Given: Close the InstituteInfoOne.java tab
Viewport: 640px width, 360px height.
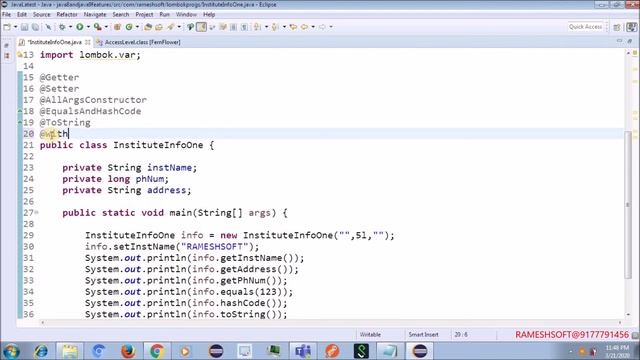Looking at the screenshot, I should click(88, 42).
